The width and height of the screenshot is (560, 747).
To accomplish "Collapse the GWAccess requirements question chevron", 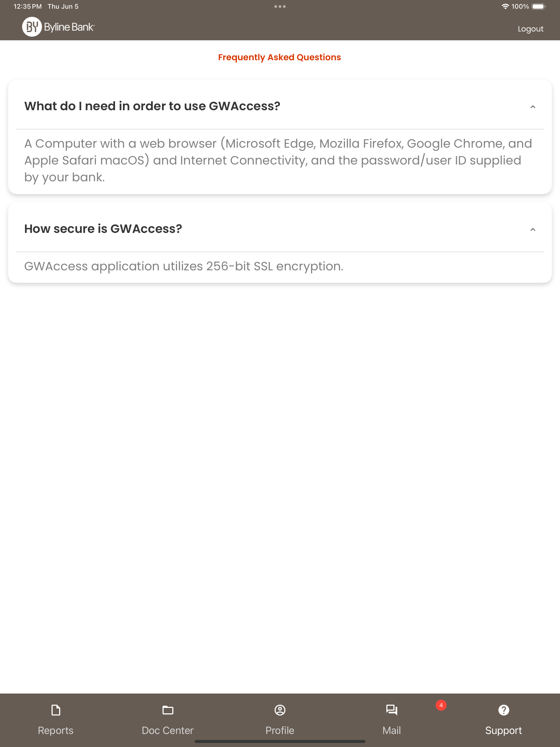I will tap(533, 107).
